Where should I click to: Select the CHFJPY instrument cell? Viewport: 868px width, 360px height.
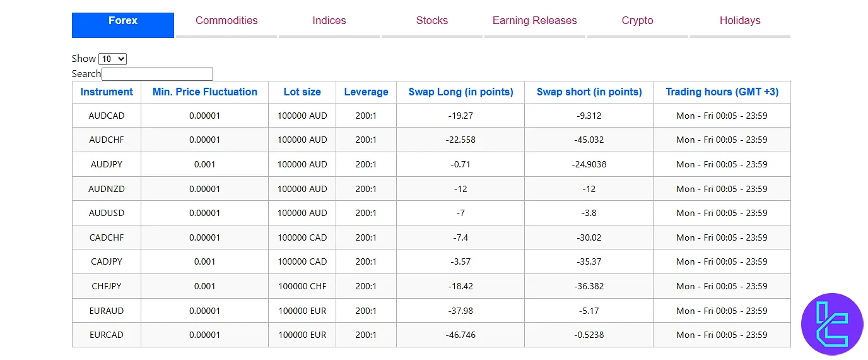click(107, 286)
